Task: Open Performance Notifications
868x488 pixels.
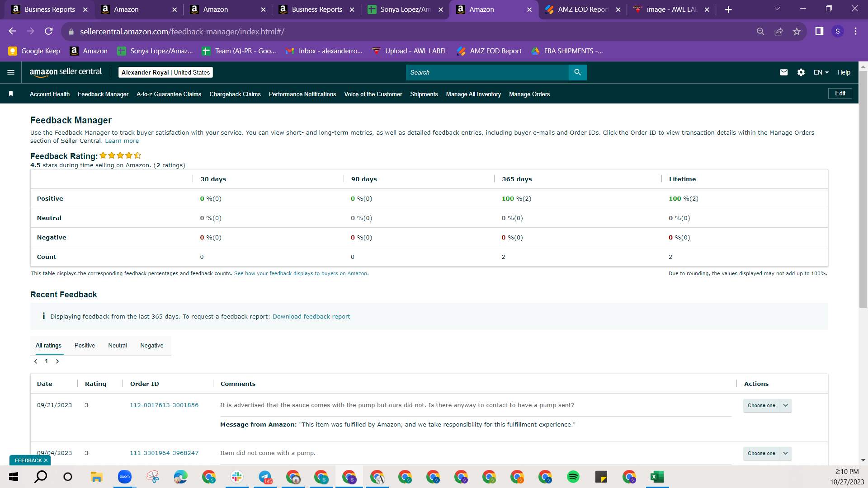Action: click(302, 94)
